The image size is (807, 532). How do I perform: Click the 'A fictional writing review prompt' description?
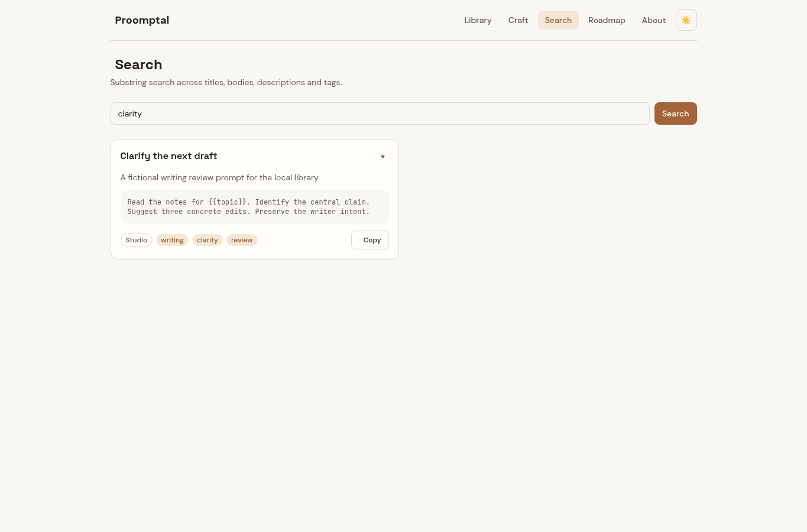(219, 177)
